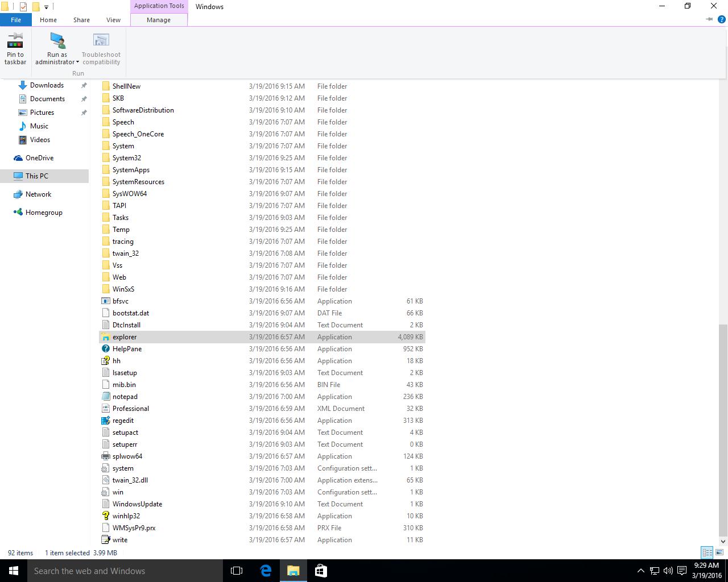Open OneDrive in the navigation pane
728x582 pixels.
click(39, 158)
